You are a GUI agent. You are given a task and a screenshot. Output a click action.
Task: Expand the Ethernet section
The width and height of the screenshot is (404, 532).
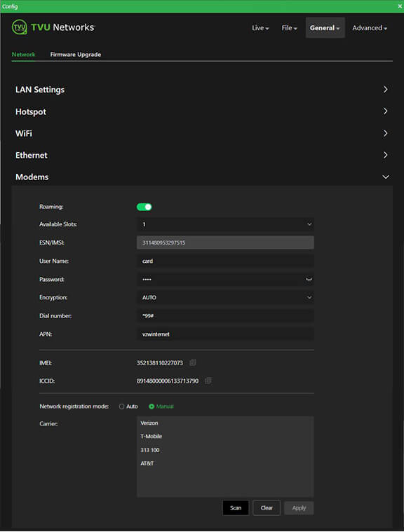202,155
